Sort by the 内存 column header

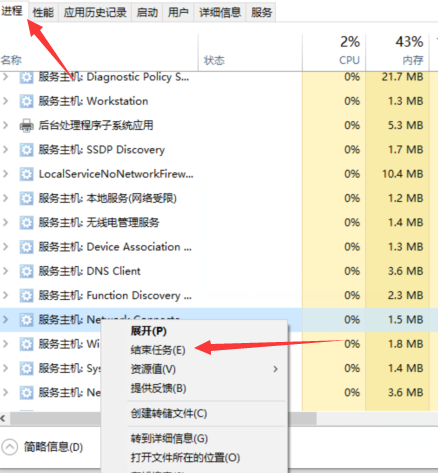(397, 52)
